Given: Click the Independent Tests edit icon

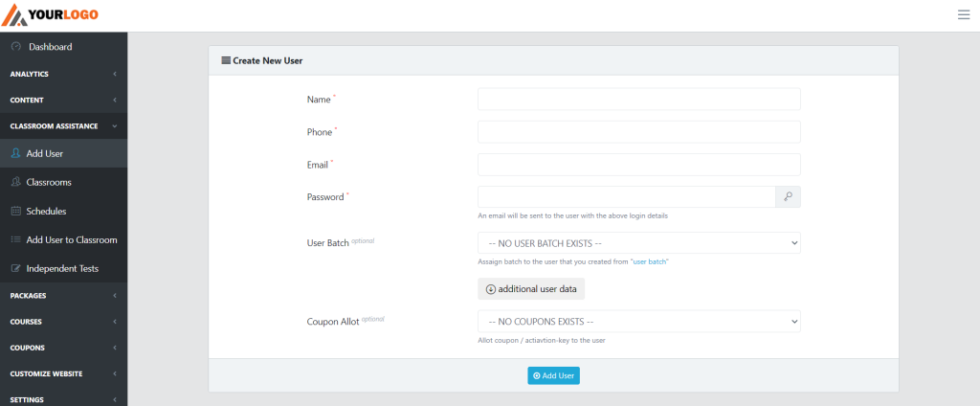Looking at the screenshot, I should click(x=16, y=268).
